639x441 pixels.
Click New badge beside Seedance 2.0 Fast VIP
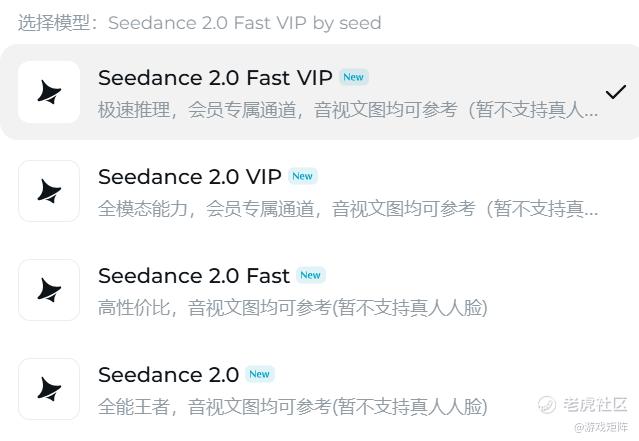tap(354, 77)
